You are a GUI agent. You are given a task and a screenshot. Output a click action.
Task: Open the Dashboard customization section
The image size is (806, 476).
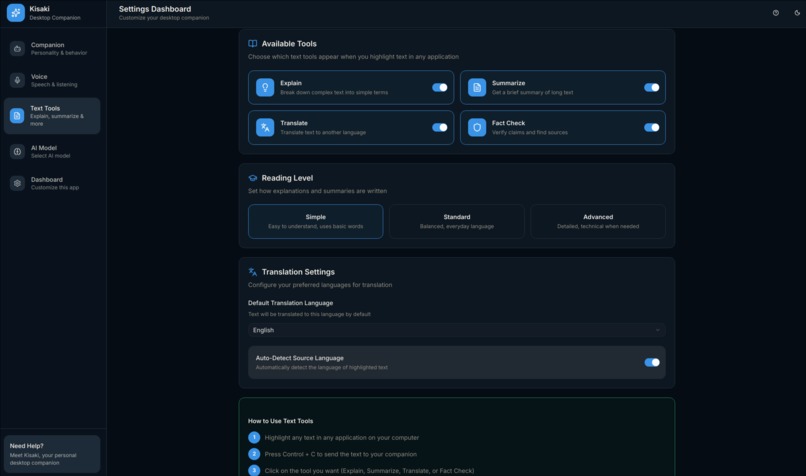coord(52,184)
